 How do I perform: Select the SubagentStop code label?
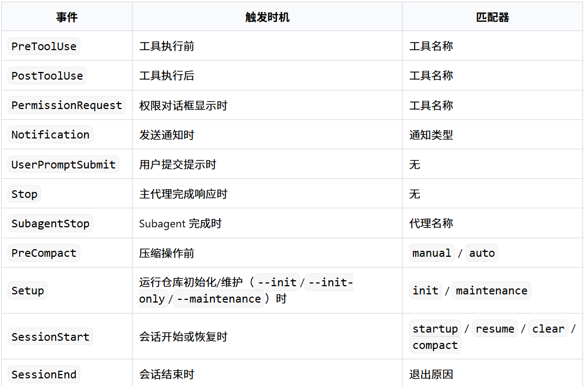tap(50, 224)
